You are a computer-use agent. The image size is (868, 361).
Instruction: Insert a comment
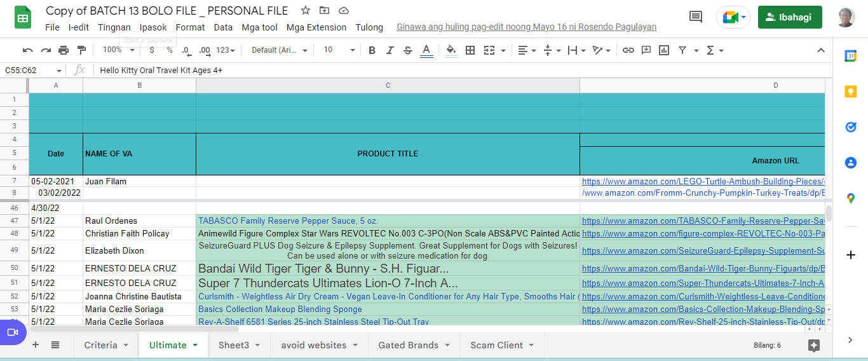point(646,50)
